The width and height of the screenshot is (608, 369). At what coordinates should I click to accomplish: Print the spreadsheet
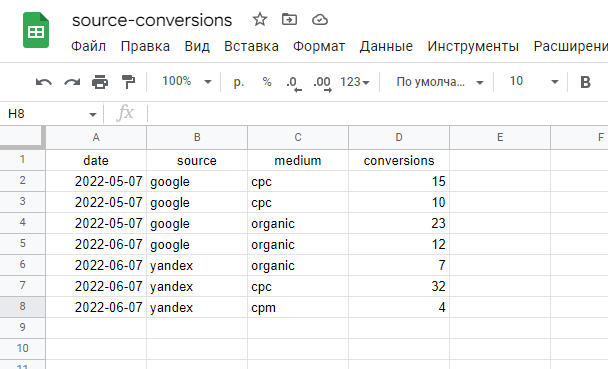click(100, 82)
